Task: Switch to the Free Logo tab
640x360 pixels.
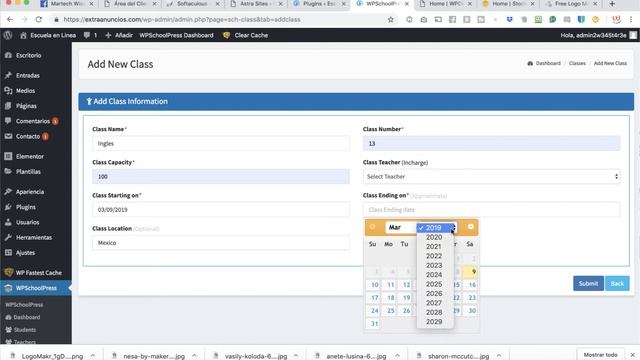Action: click(x=571, y=4)
